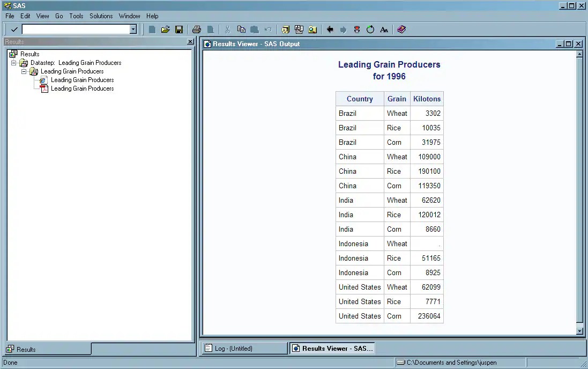This screenshot has width=588, height=369.
Task: Select the Fonts (Aa) toolbar icon
Action: point(384,29)
